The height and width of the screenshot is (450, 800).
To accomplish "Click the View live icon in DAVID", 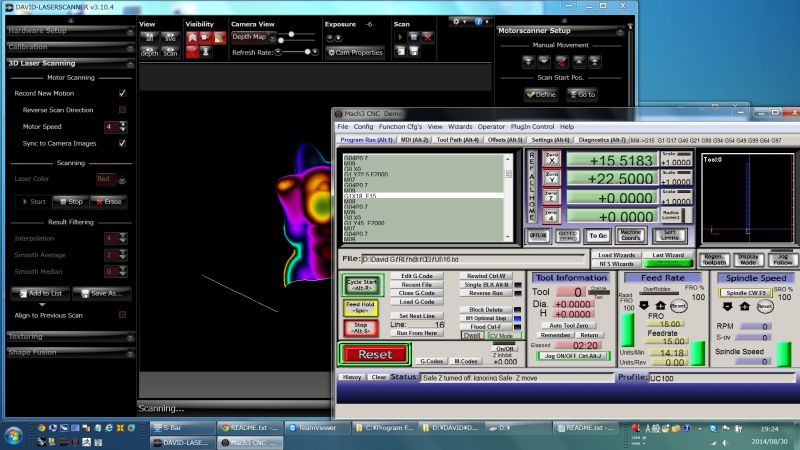I will [170, 38].
